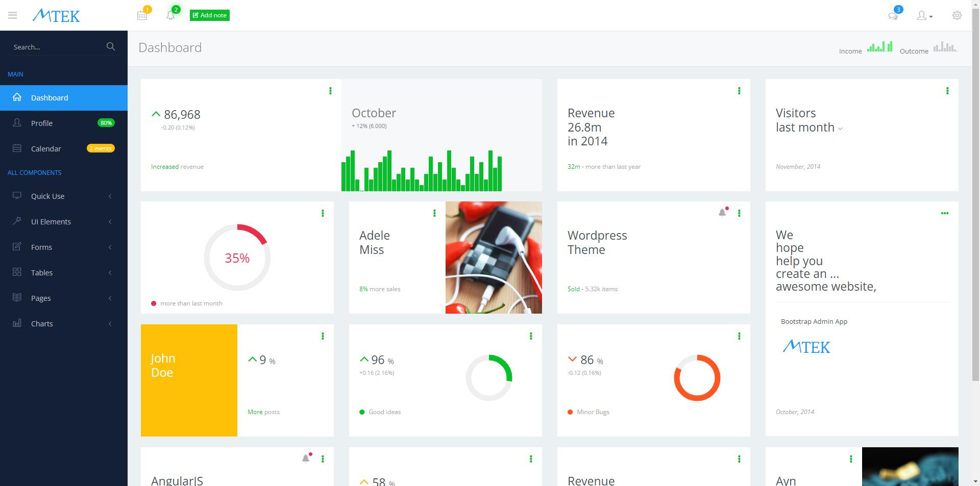Screen dimensions: 980x486
Task: Click the Bootstrap Admin App text
Action: (x=814, y=322)
